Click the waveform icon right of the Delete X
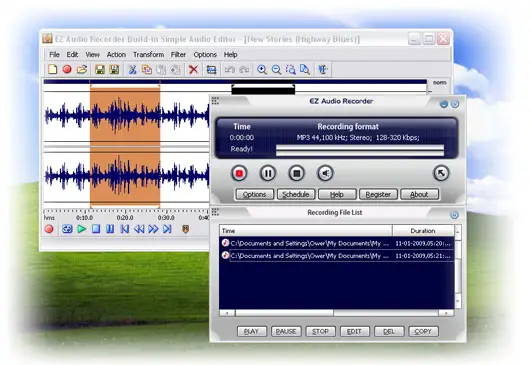The height and width of the screenshot is (365, 531). pyautogui.click(x=211, y=69)
